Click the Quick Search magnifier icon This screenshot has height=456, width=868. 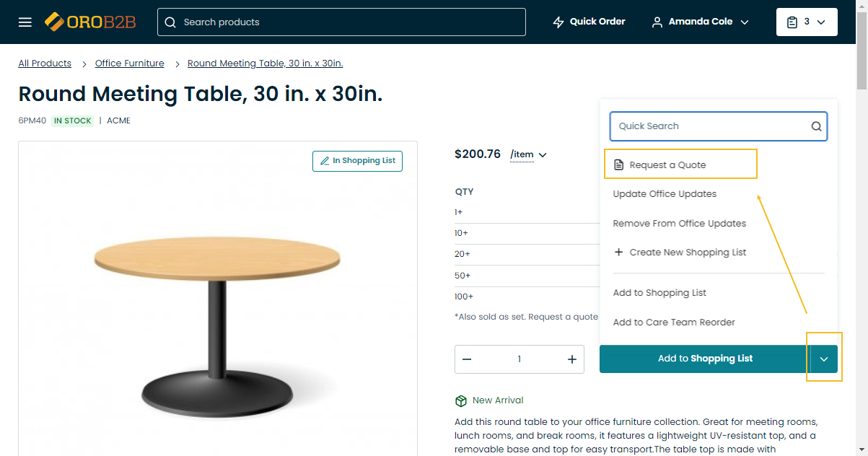tap(816, 126)
